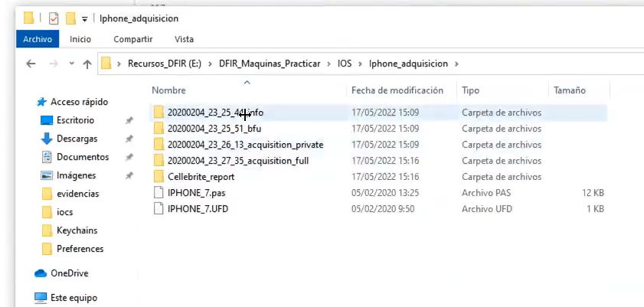
Task: Open Preferences folder in navigation pane
Action: coord(80,249)
